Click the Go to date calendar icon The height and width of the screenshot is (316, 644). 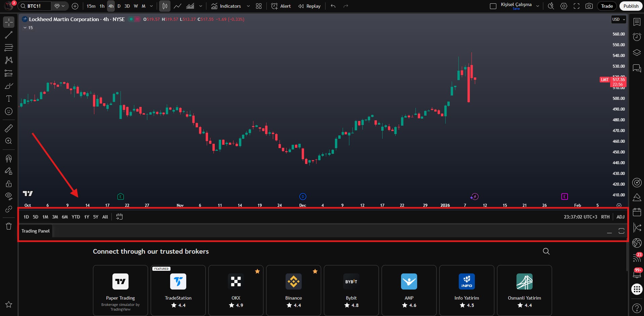(x=119, y=217)
